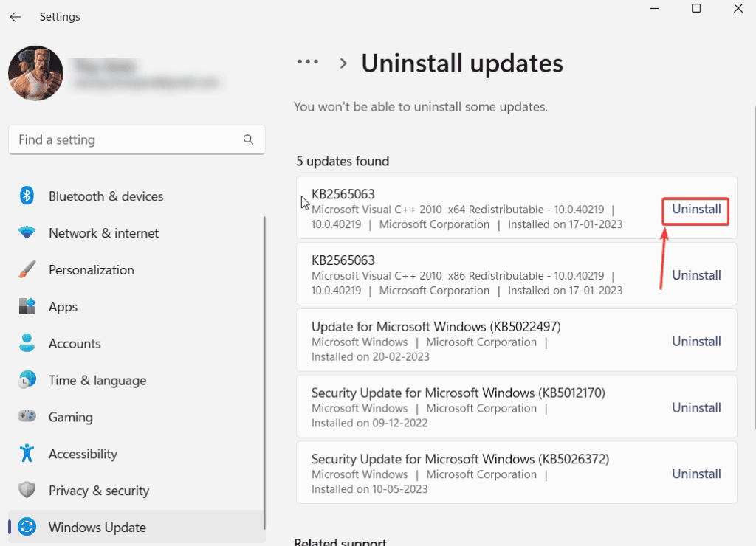The image size is (756, 546).
Task: Uninstall update KB5022497
Action: point(696,342)
